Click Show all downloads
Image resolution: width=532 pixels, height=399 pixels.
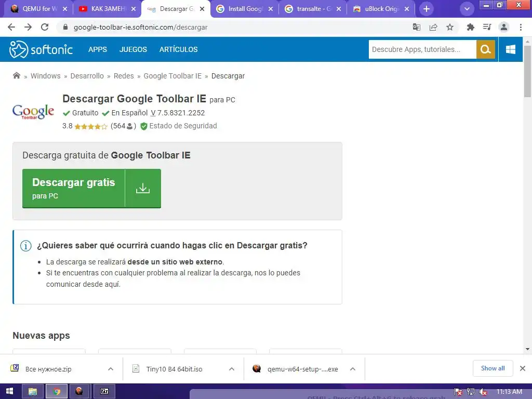(493, 368)
